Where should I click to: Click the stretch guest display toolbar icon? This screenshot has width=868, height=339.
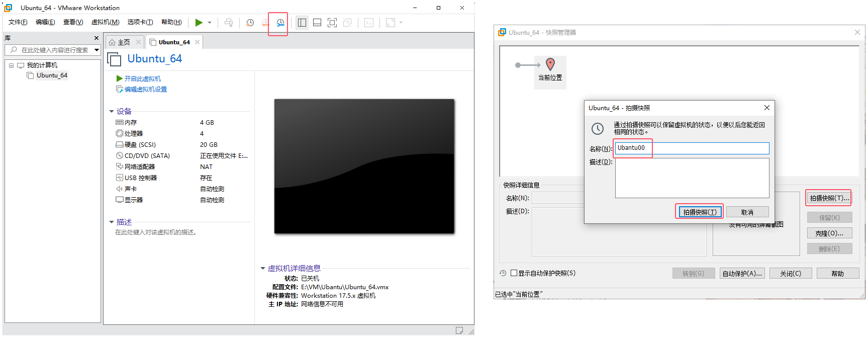[x=391, y=23]
